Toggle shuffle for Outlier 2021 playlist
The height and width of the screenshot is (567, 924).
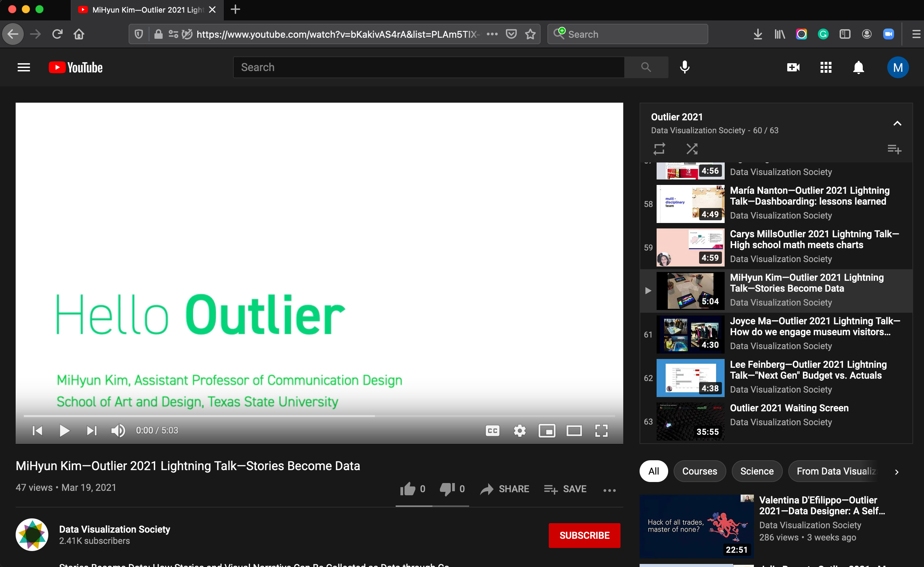(x=692, y=149)
